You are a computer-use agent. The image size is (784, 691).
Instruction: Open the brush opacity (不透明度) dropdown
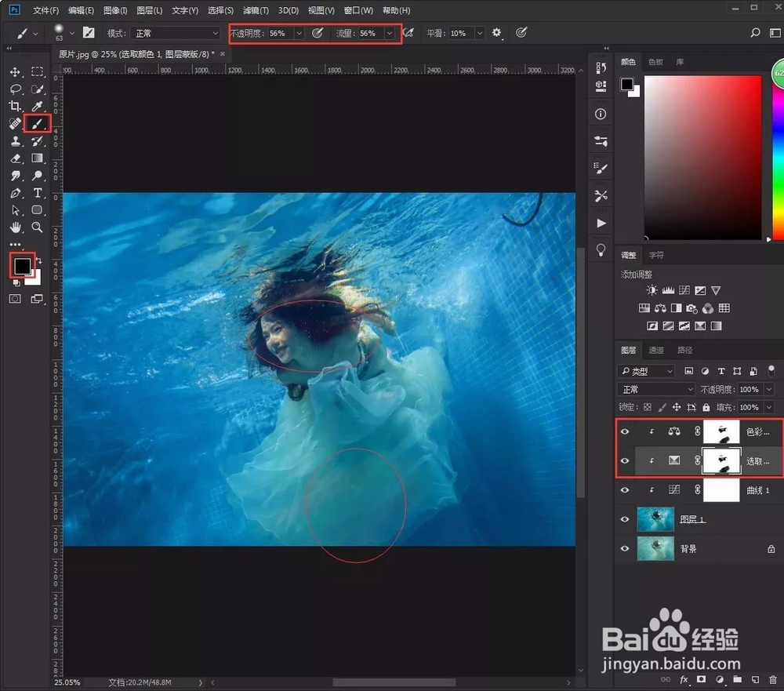299,33
